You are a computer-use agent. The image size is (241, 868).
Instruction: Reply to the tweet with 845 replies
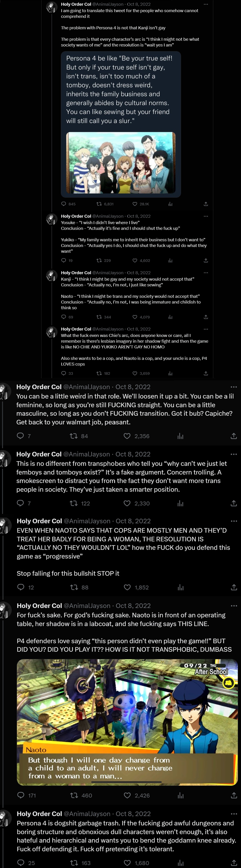[64, 204]
